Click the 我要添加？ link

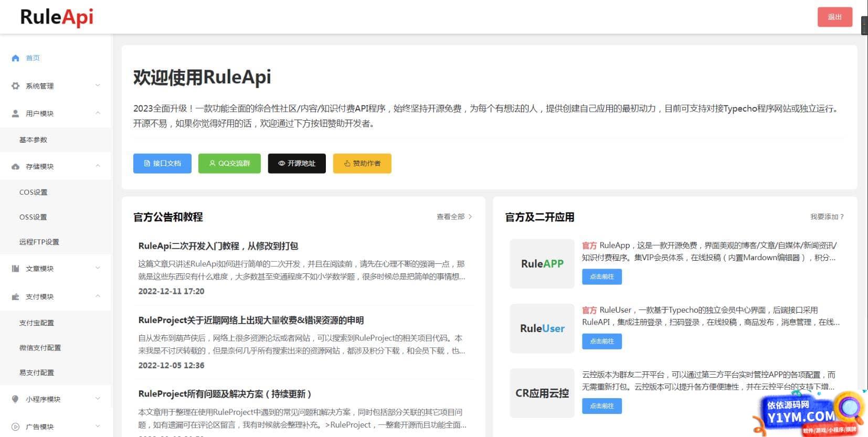click(x=827, y=217)
